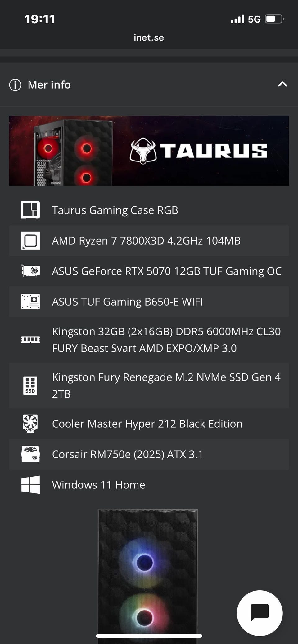Click the Windows logo icon
298x644 pixels.
coord(30,484)
